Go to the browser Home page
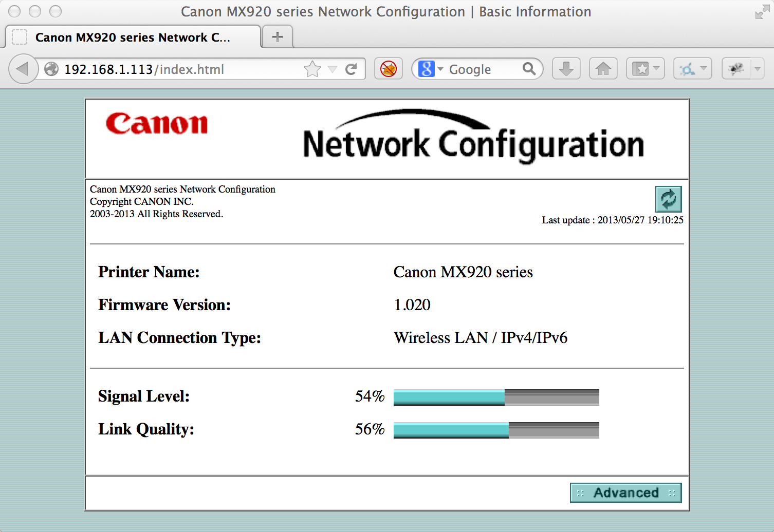Screen dimensions: 774x532 [603, 69]
